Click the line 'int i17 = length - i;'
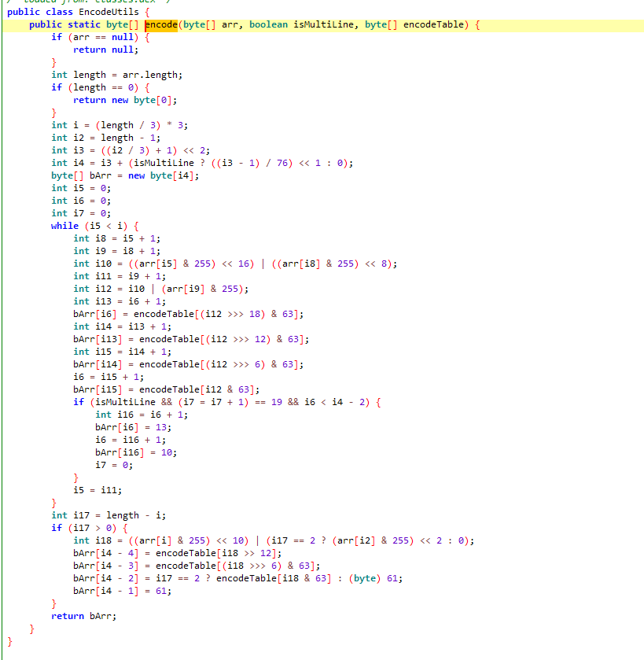Screen dimensions: 644x660 coord(109,515)
